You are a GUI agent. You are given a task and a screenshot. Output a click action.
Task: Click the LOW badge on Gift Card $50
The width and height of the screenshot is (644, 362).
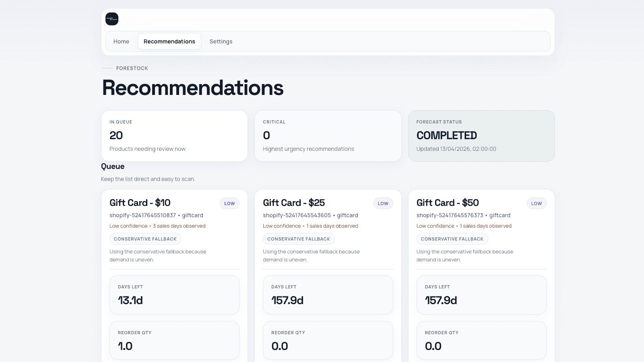pyautogui.click(x=537, y=204)
